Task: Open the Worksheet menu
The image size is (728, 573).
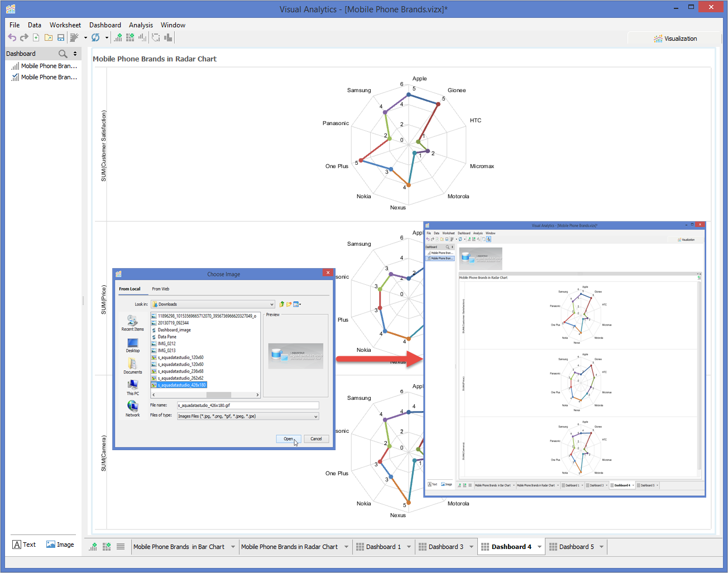Action: click(x=65, y=25)
